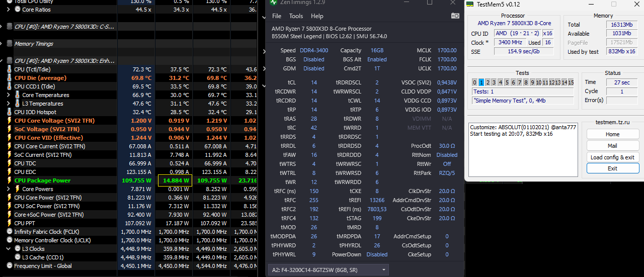644x277 pixels.
Task: Click the CPU EDC lightning icon
Action: click(9, 172)
